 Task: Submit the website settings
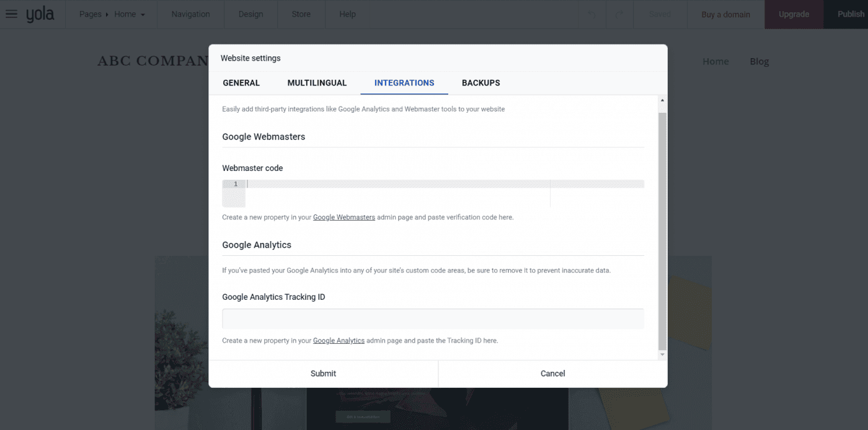(323, 374)
